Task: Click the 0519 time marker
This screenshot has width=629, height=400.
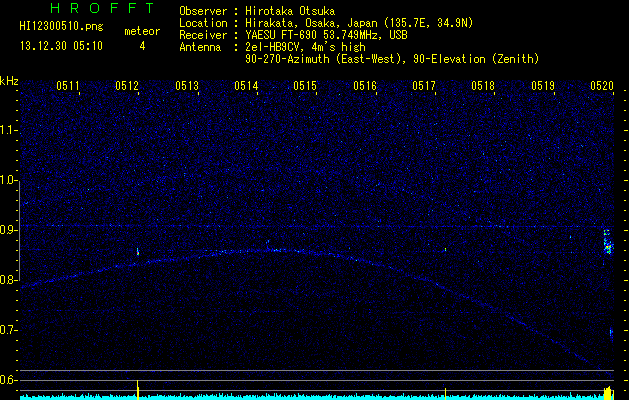Action: [x=543, y=86]
